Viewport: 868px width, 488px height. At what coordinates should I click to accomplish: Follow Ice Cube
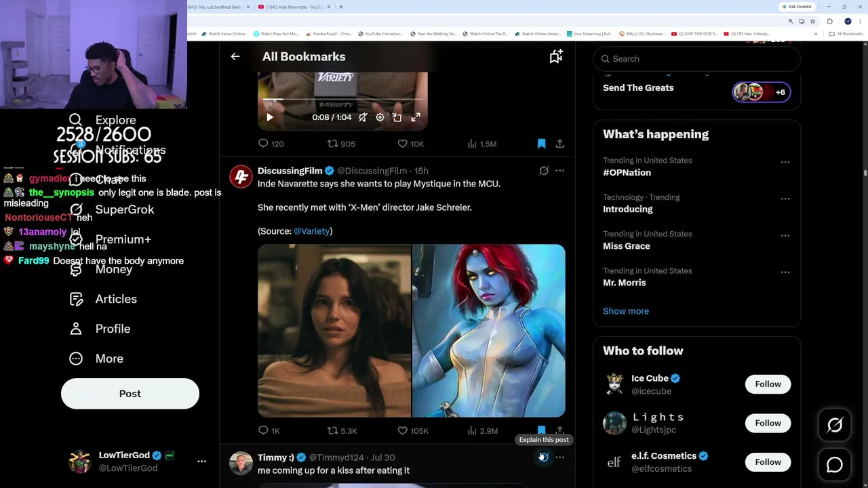768,384
